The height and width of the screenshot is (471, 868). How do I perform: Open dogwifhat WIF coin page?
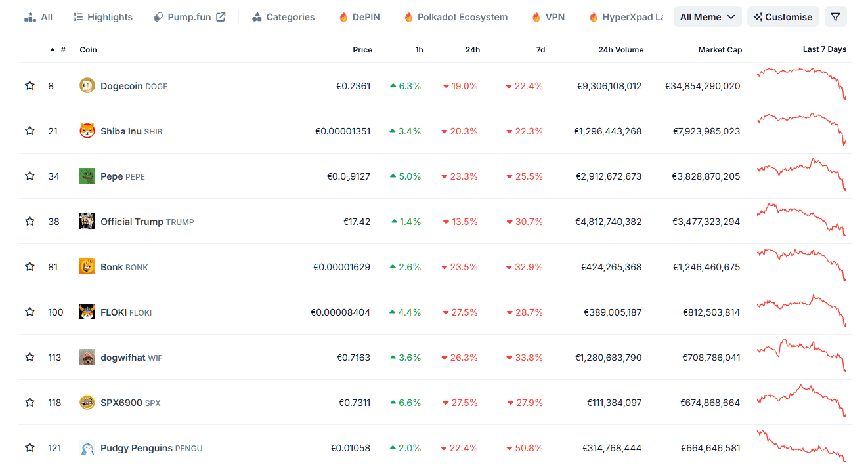pyautogui.click(x=131, y=358)
